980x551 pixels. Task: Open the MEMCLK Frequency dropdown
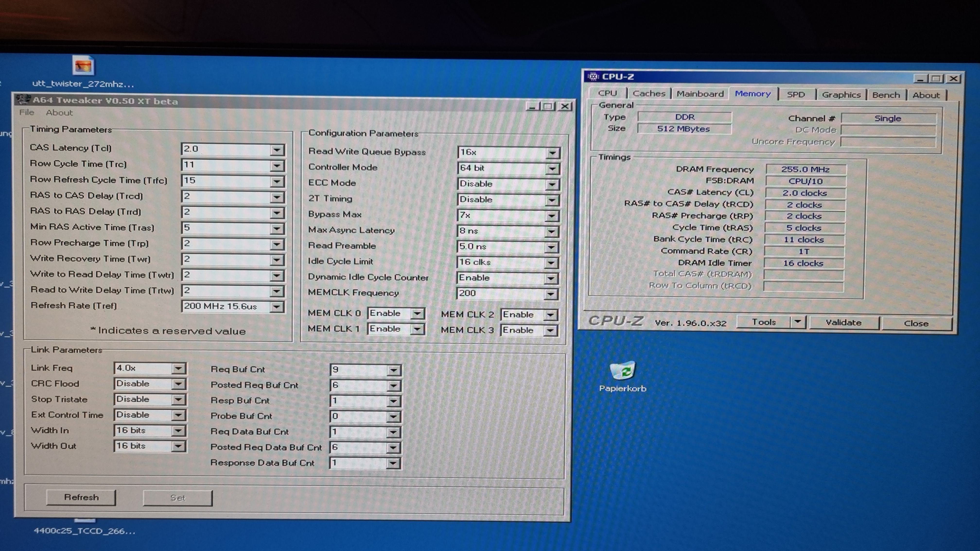[x=551, y=294]
